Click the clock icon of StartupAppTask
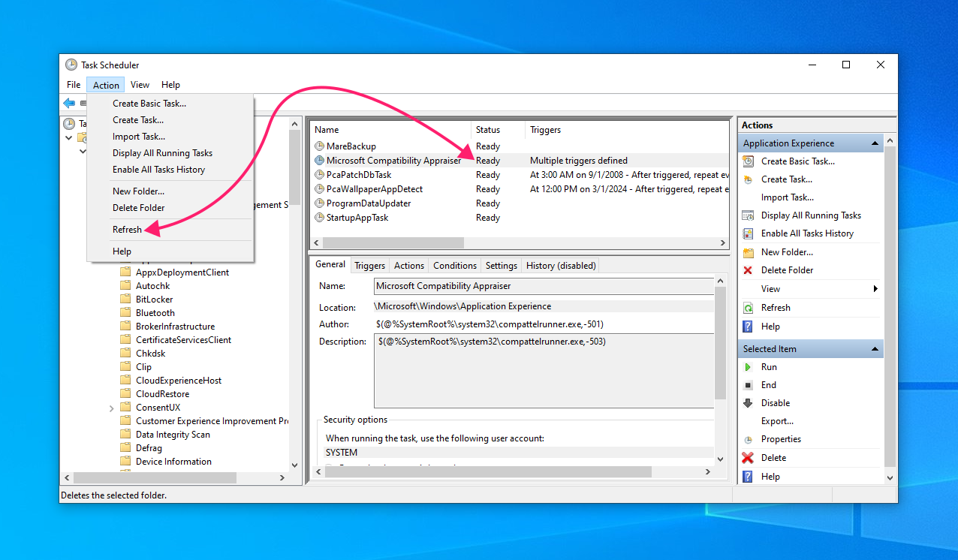958x560 pixels. click(319, 218)
